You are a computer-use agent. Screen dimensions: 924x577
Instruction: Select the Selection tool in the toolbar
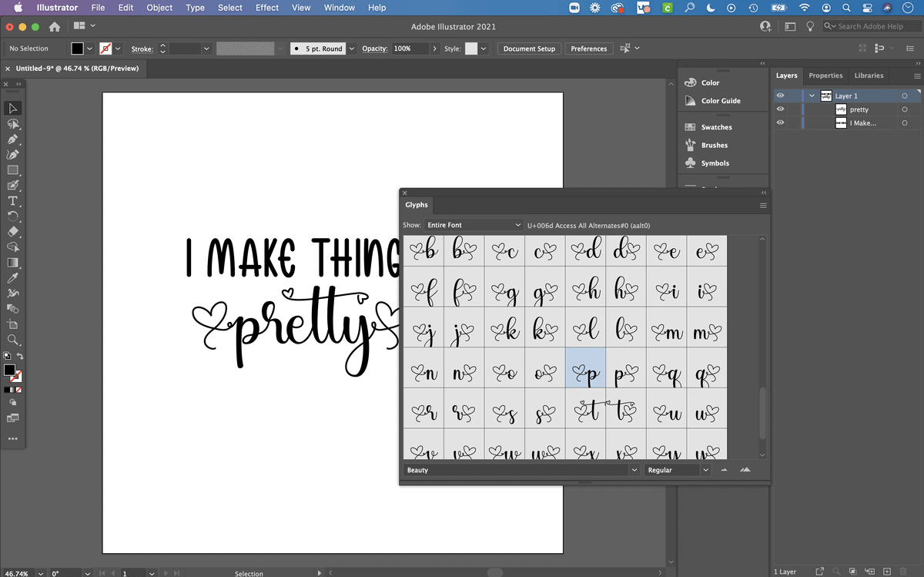[12, 108]
